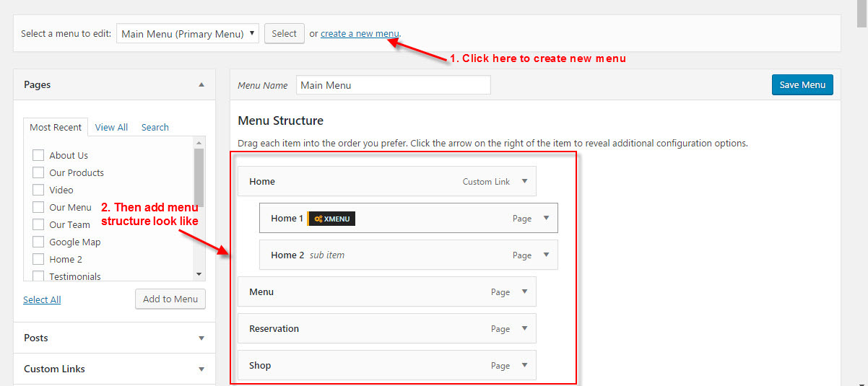
Task: Collapse the Pages panel
Action: pyautogui.click(x=201, y=84)
